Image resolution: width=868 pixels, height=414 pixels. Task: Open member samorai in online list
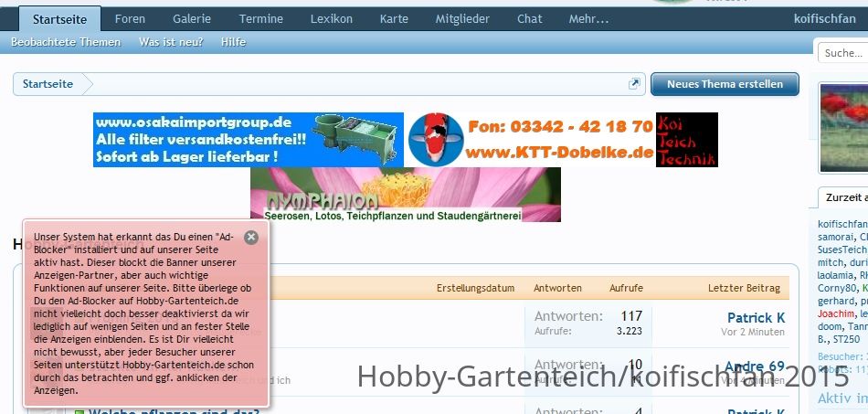(836, 237)
